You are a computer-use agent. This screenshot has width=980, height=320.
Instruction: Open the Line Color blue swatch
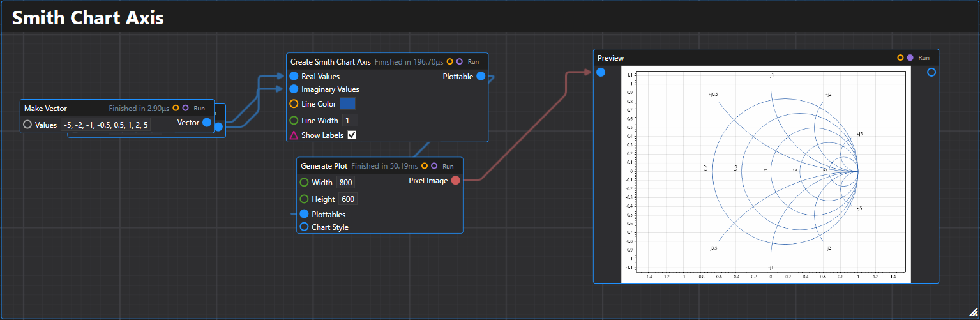click(x=348, y=103)
